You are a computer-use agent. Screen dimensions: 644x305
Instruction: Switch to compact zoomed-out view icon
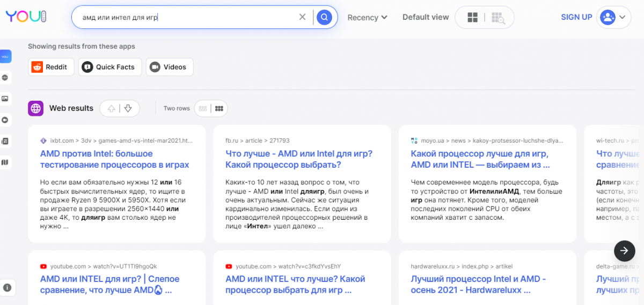[497, 18]
